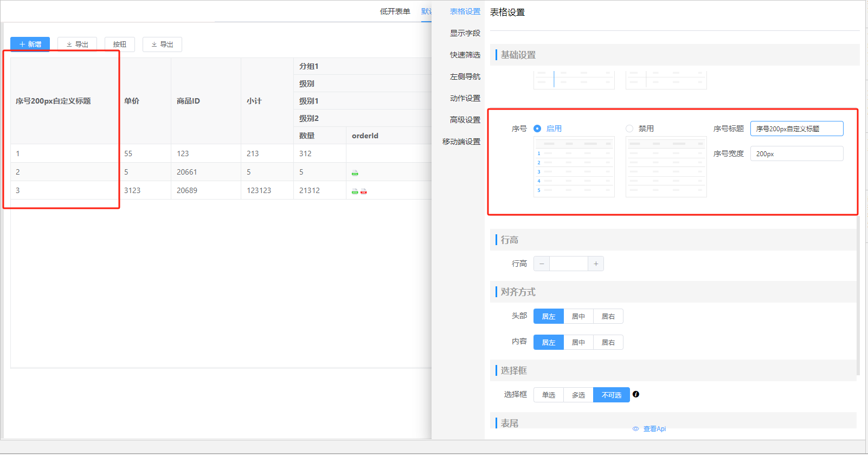Set 选择框 to 多选
Screen dimensions: 868x455
click(x=578, y=395)
